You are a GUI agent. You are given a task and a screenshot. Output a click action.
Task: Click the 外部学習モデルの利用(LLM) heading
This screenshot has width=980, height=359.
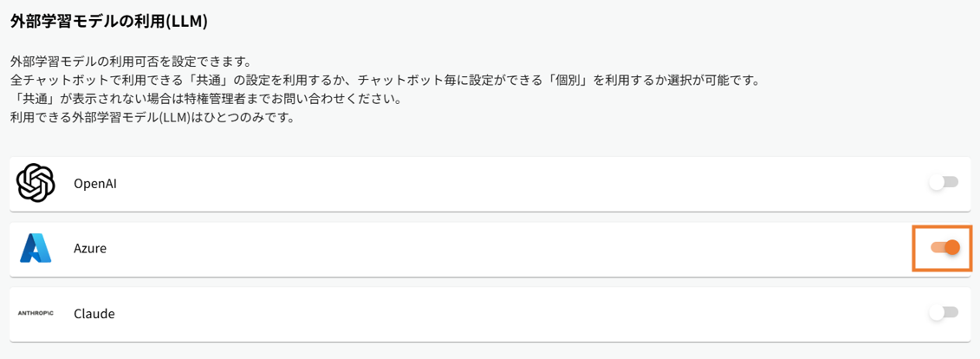click(108, 21)
